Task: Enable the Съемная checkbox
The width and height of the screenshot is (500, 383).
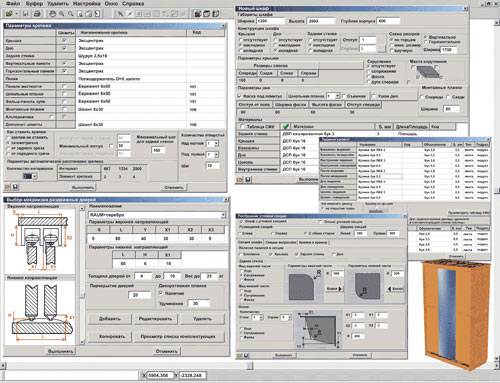Action: pos(344,96)
